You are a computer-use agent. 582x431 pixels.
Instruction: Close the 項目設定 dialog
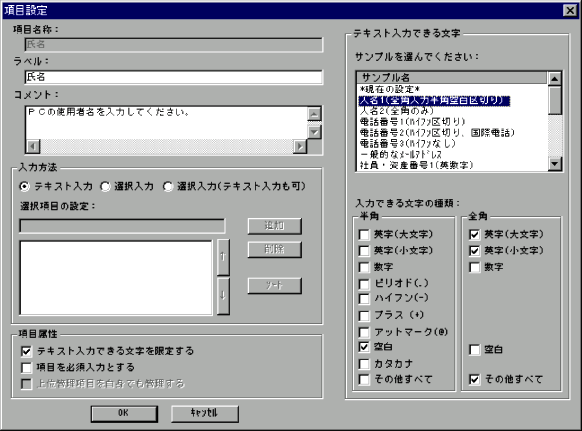click(x=570, y=10)
